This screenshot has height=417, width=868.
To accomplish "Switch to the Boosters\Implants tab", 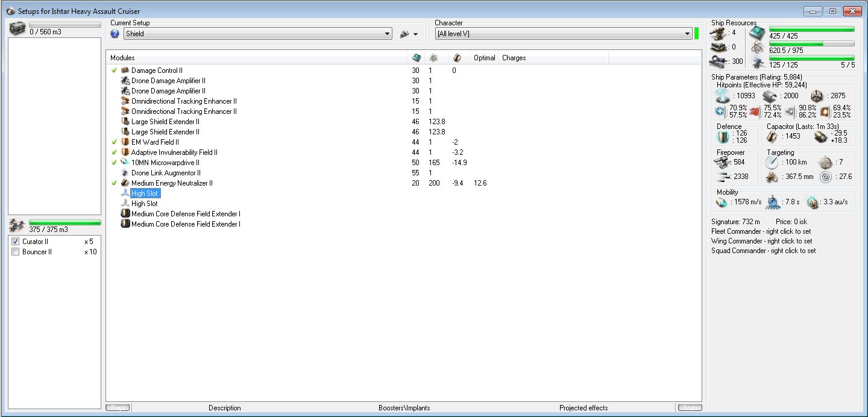I will pos(404,408).
